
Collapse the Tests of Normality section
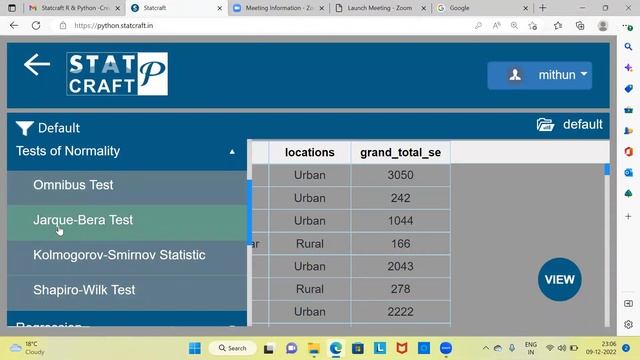(127, 151)
